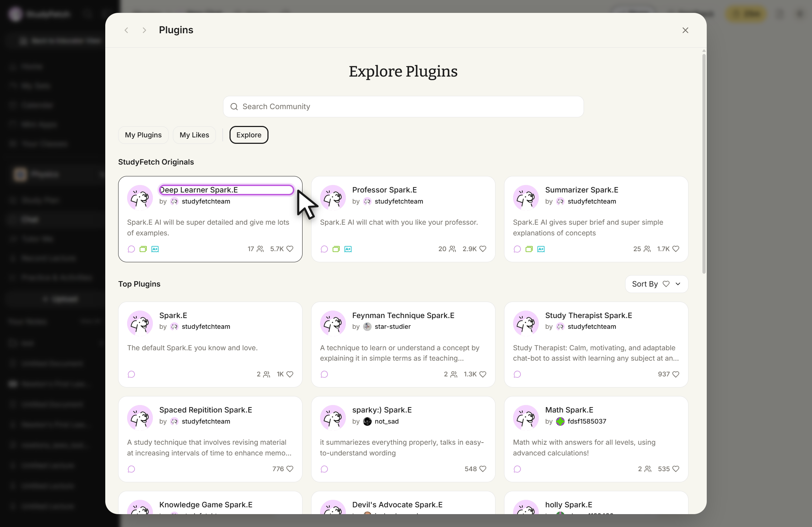Image resolution: width=812 pixels, height=527 pixels.
Task: Click Study Therapist Spark.E dog avatar
Action: coord(526,323)
